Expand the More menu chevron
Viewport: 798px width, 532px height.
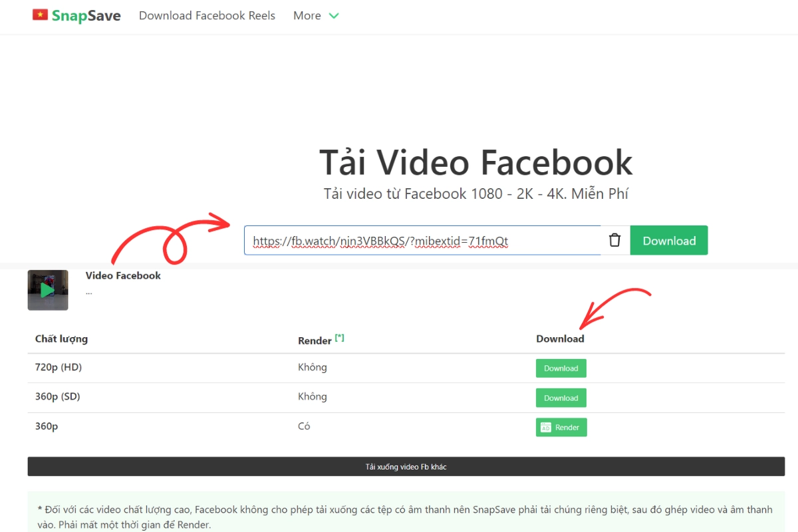click(x=332, y=16)
